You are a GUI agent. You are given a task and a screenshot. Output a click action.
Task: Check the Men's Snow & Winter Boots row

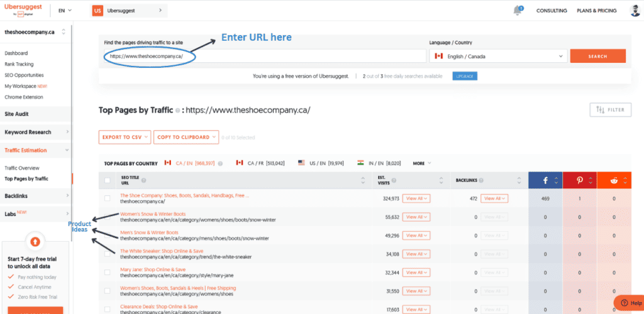pos(107,235)
